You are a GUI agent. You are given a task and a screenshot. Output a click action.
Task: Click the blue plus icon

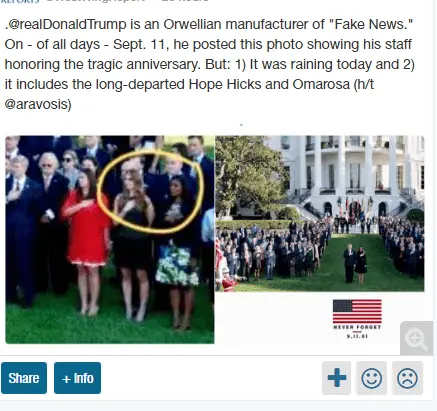[336, 378]
